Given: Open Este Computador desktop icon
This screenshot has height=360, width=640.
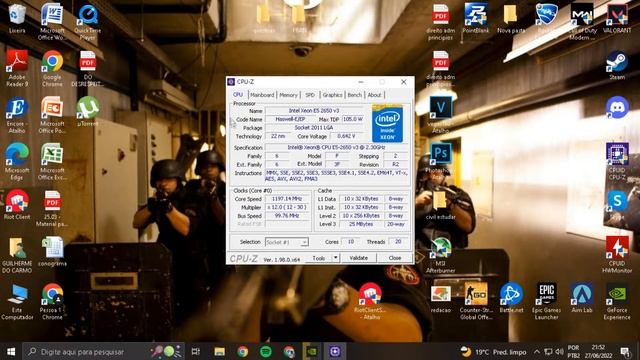Looking at the screenshot, I should (x=17, y=302).
